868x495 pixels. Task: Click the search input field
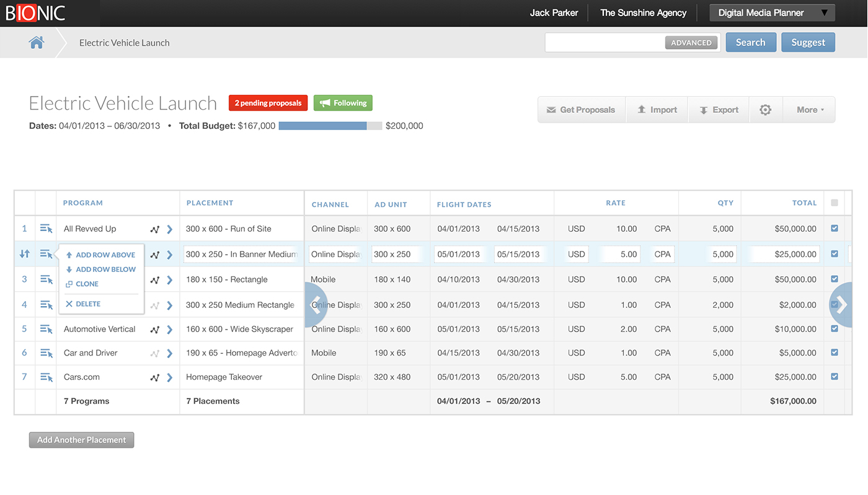(604, 43)
